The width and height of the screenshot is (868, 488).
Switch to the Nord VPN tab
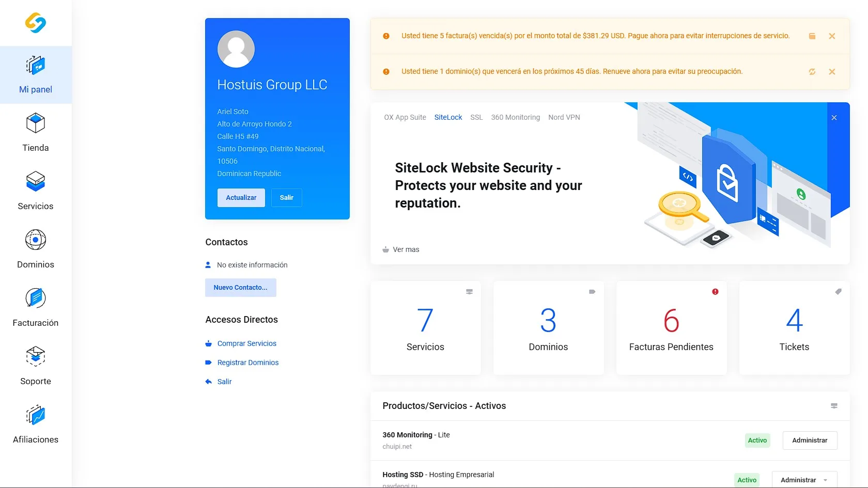pyautogui.click(x=564, y=117)
